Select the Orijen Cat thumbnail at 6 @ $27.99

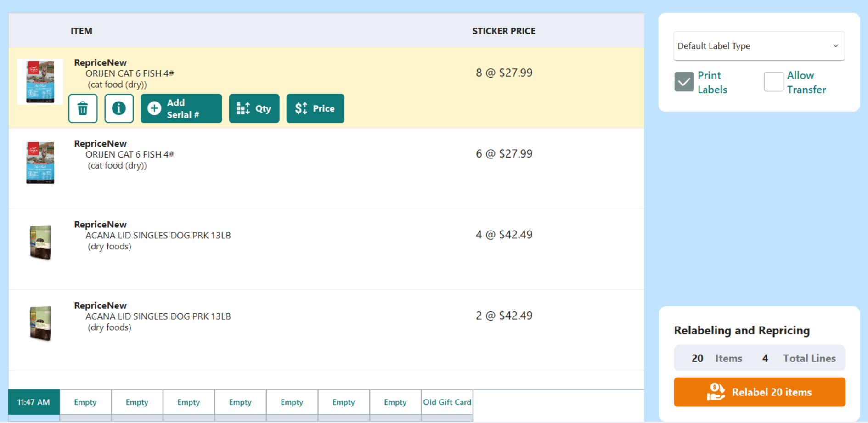coord(40,163)
